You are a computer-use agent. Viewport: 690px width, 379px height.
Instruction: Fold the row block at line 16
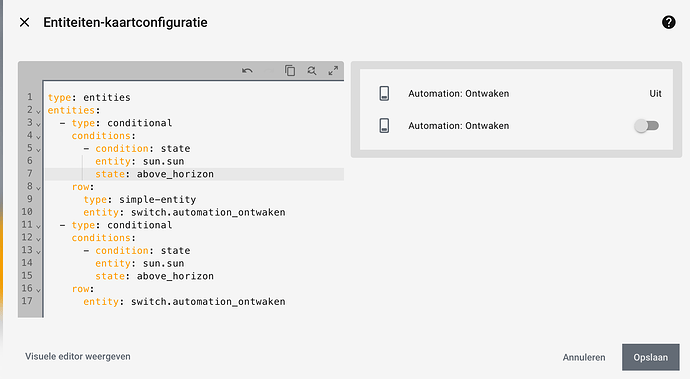click(x=38, y=290)
